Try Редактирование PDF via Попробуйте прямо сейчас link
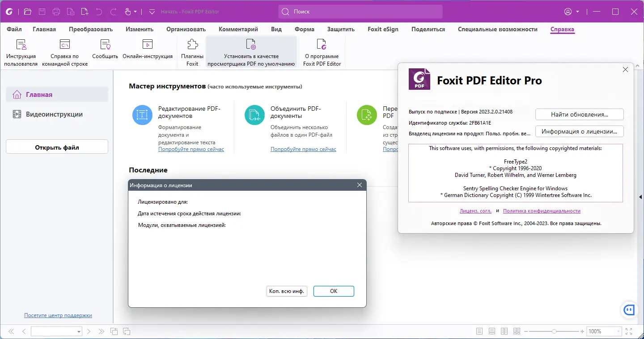 coord(191,149)
